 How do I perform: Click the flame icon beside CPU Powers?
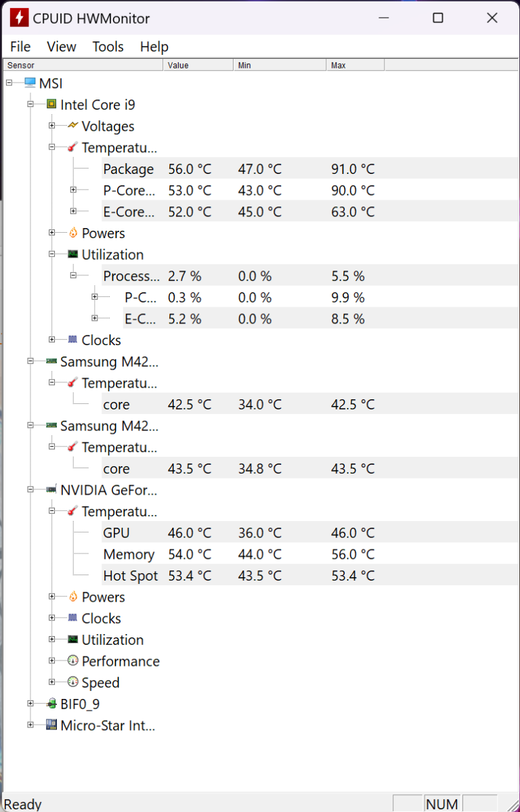73,233
